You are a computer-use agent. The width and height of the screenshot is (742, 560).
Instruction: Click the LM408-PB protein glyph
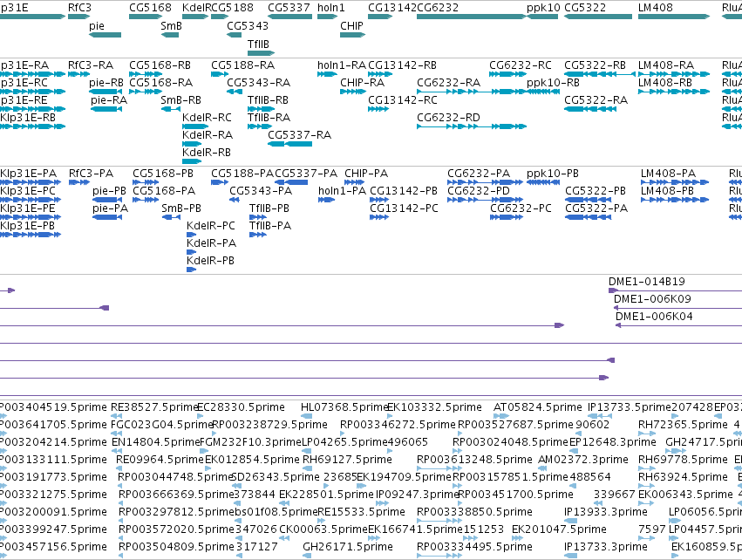675,200
